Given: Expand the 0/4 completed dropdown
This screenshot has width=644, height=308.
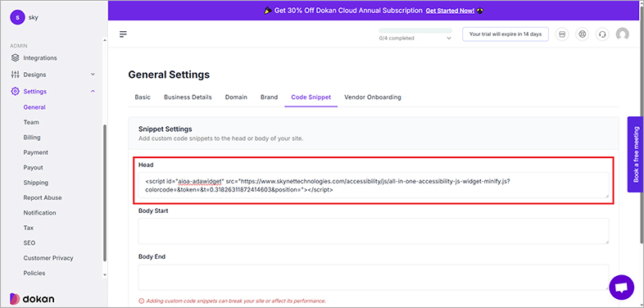Looking at the screenshot, I should (x=448, y=38).
